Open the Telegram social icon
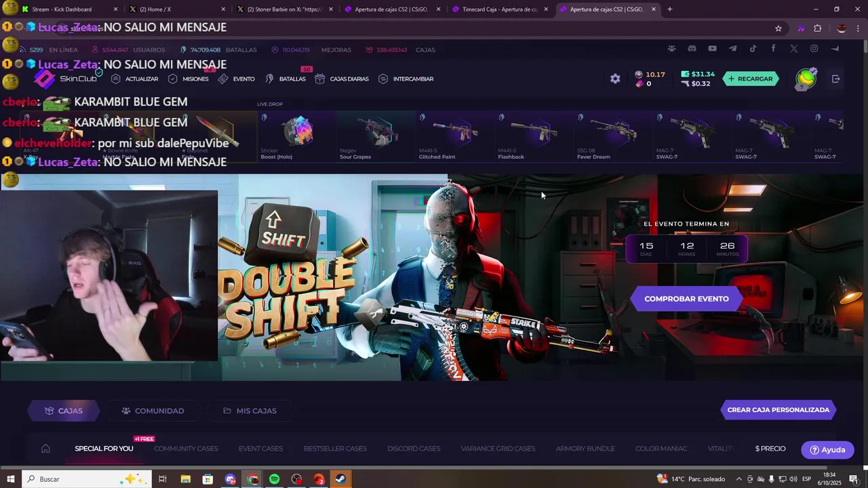868x488 pixels. pos(732,49)
